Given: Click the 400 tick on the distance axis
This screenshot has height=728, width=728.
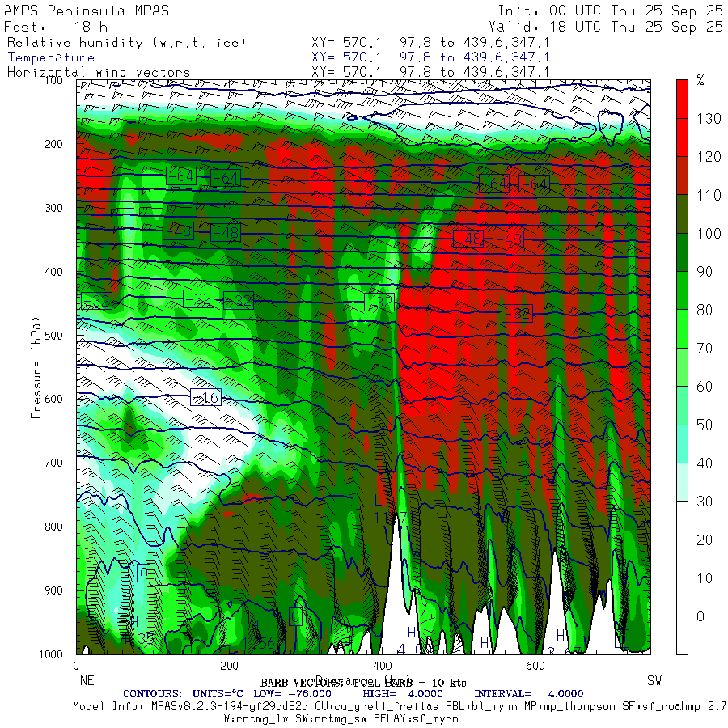Looking at the screenshot, I should coord(382,666).
